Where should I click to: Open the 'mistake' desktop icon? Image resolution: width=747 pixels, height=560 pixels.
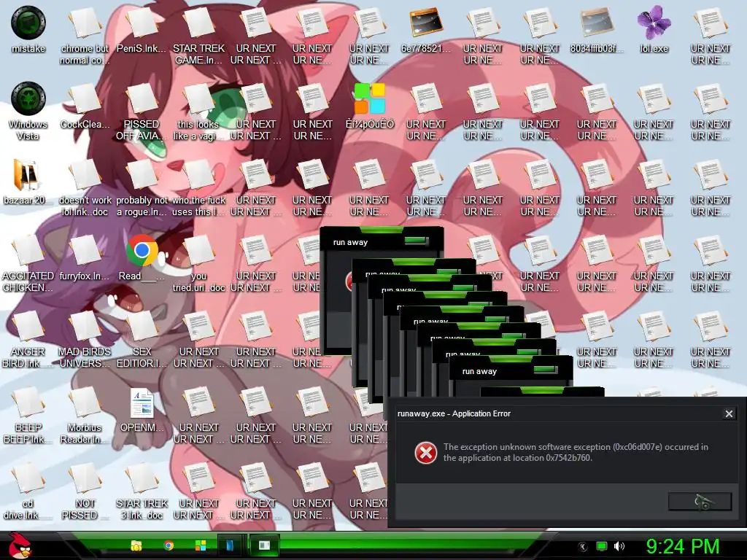[x=28, y=29]
